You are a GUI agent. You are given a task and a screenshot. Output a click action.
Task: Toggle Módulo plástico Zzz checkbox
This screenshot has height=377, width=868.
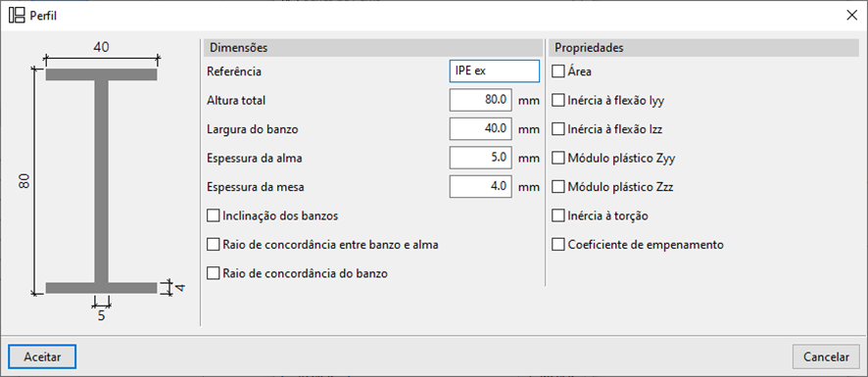pos(558,187)
